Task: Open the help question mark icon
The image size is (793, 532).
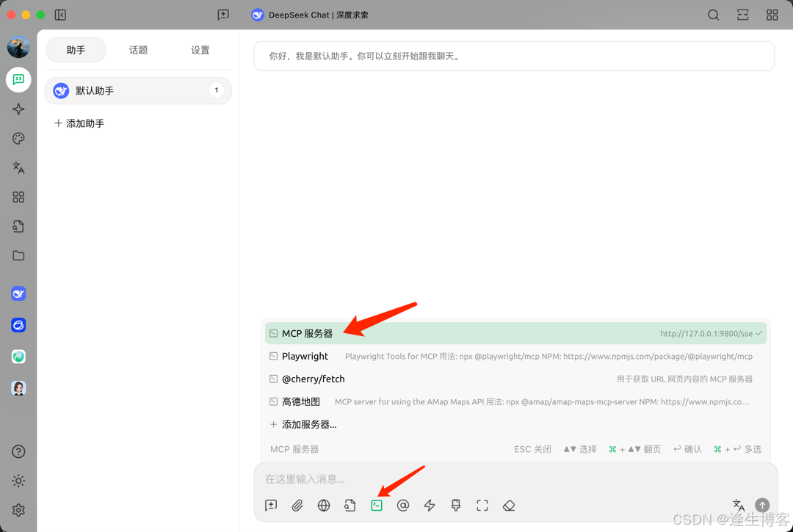Action: [x=18, y=452]
